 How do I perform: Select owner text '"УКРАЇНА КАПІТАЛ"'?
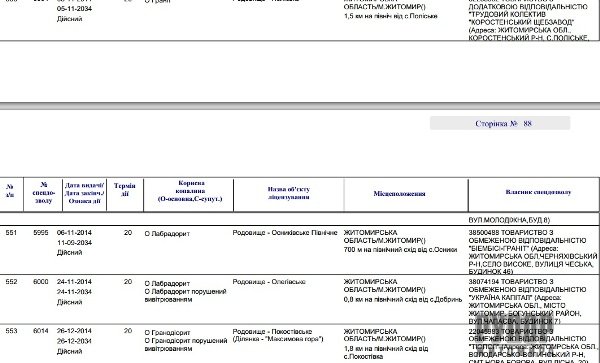(x=500, y=298)
